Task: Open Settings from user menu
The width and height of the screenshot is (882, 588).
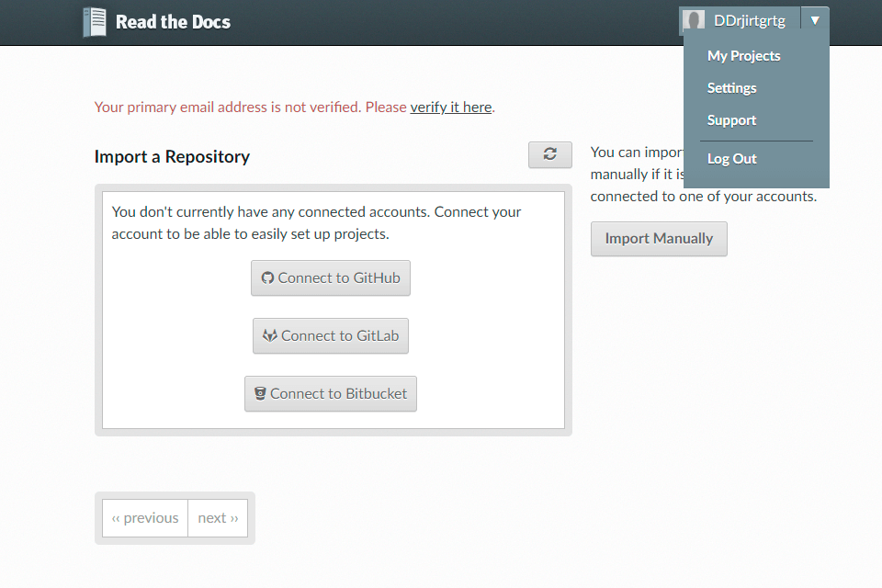Action: (x=731, y=88)
